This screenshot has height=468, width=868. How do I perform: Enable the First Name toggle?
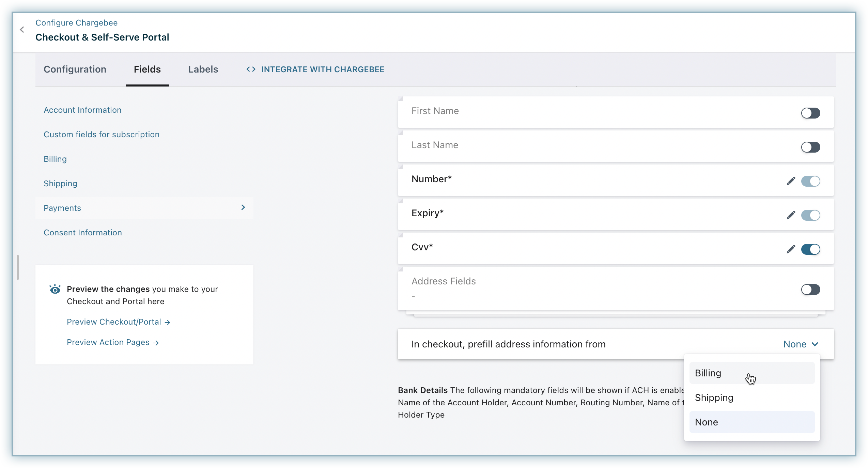[810, 113]
